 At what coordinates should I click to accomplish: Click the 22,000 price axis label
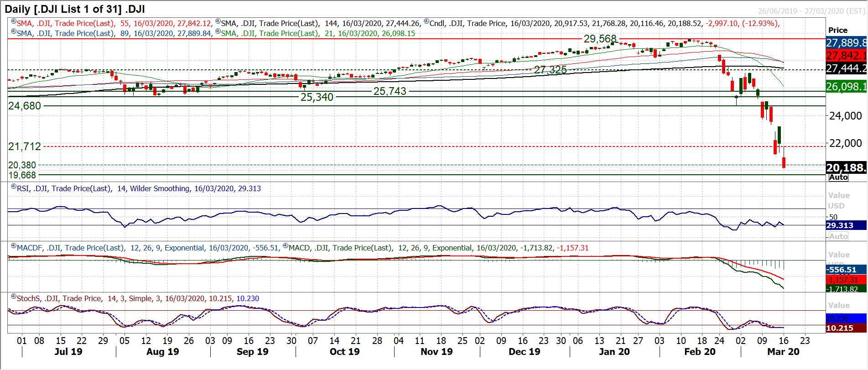tap(846, 143)
